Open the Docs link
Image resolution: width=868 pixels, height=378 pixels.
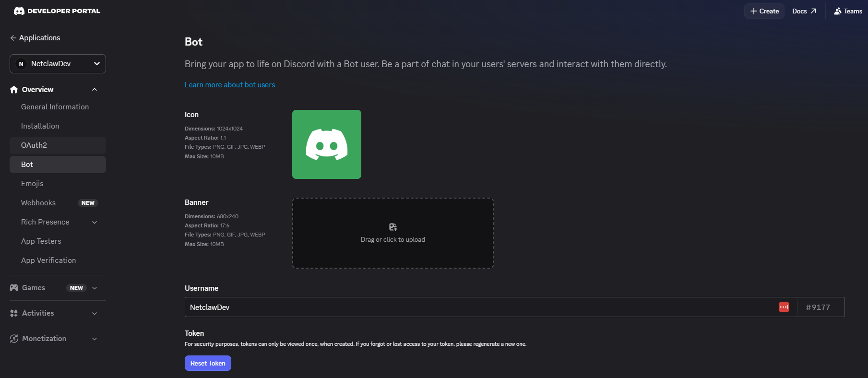pos(804,11)
